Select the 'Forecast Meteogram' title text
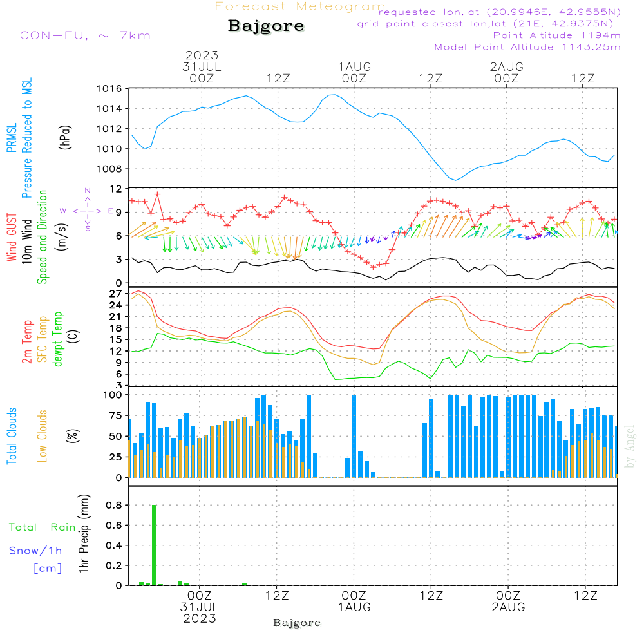The height and width of the screenshot is (644, 644). [x=300, y=6]
